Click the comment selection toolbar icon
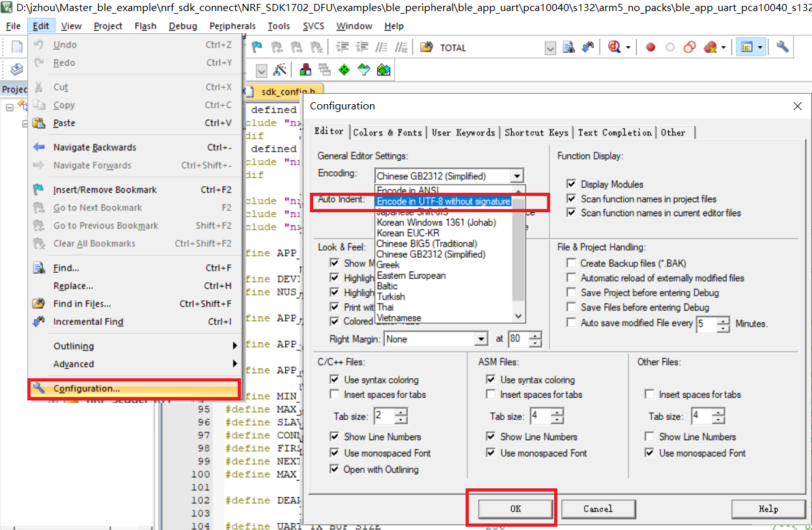The height and width of the screenshot is (530, 812). click(x=383, y=47)
